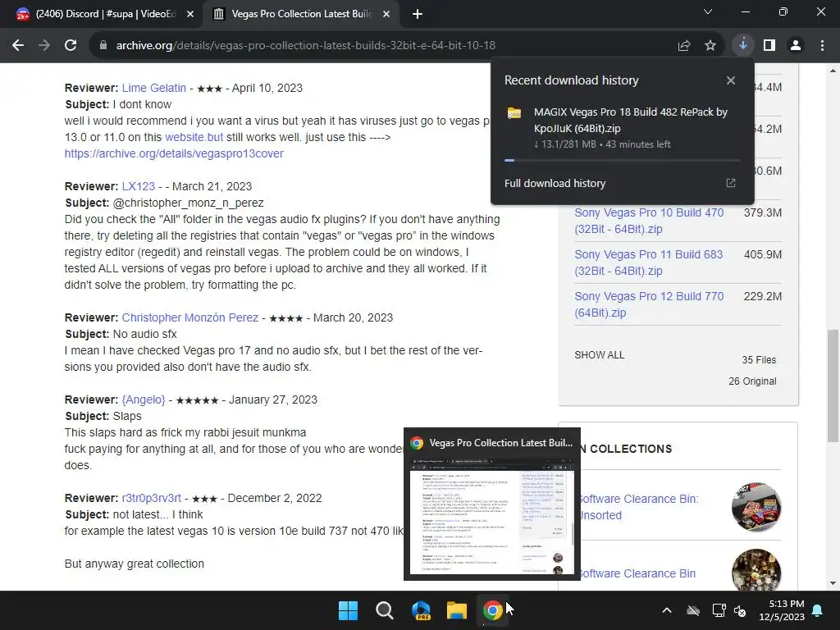
Task: Click the 405.9M file size
Action: pyautogui.click(x=762, y=254)
